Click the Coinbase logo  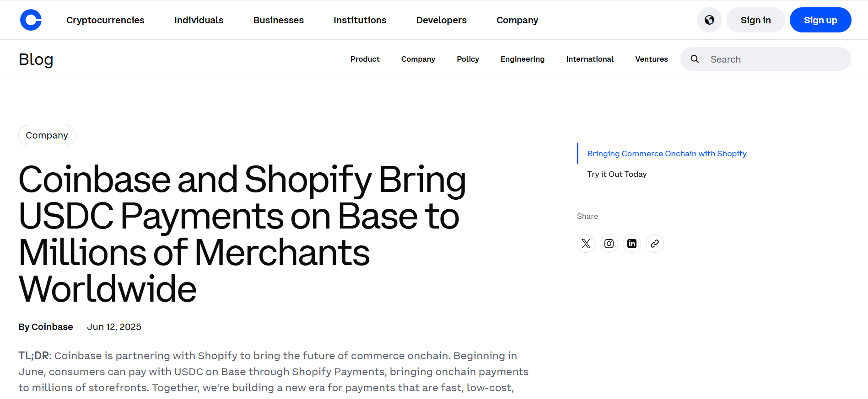pyautogui.click(x=31, y=20)
